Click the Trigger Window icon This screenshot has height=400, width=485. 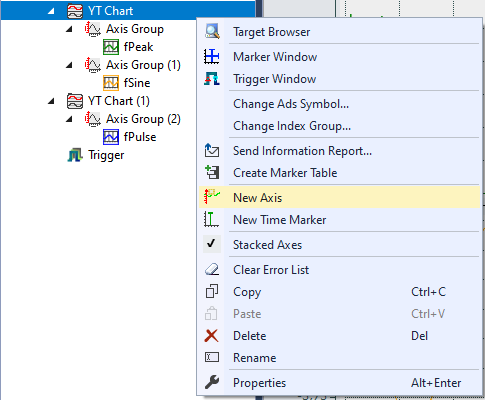[x=212, y=79]
